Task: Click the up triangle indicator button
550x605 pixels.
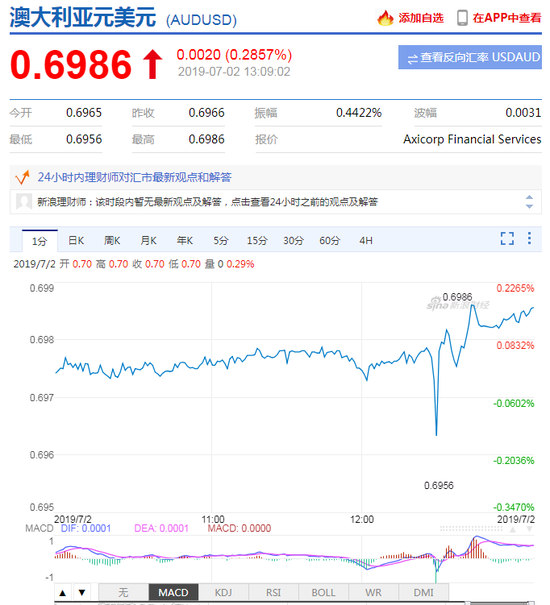Action: (63, 593)
